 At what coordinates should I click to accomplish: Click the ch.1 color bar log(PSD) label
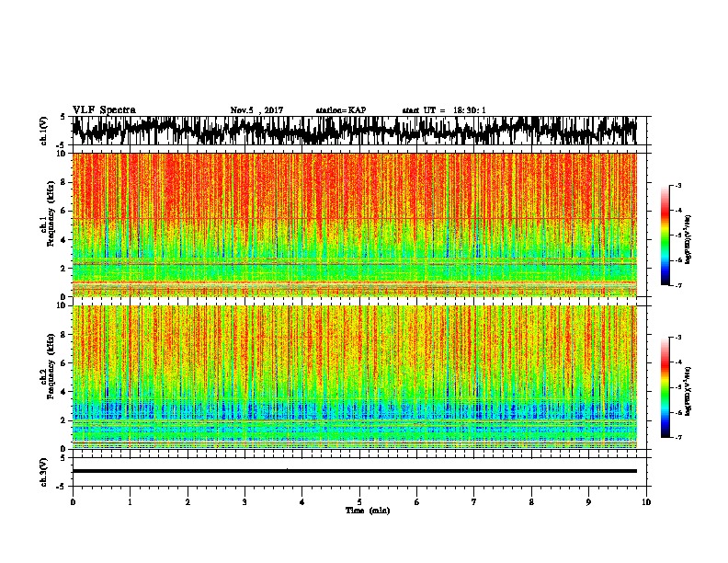click(x=688, y=239)
